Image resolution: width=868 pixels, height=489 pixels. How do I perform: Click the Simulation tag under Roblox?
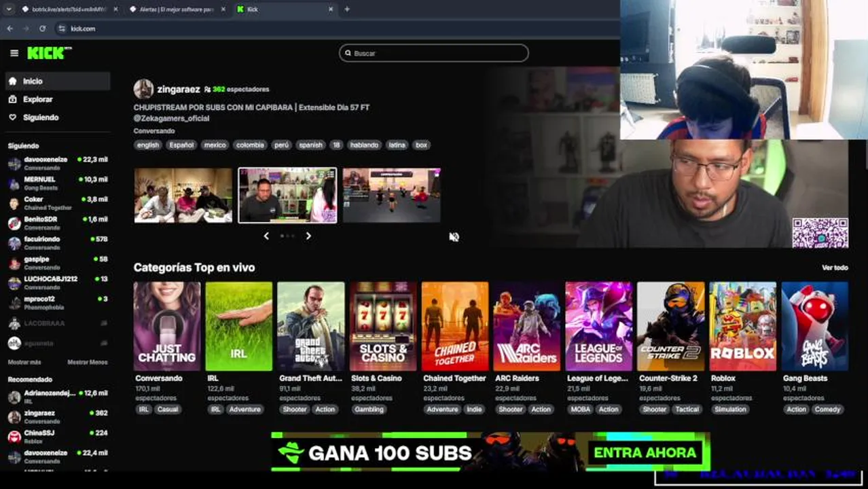coord(730,410)
